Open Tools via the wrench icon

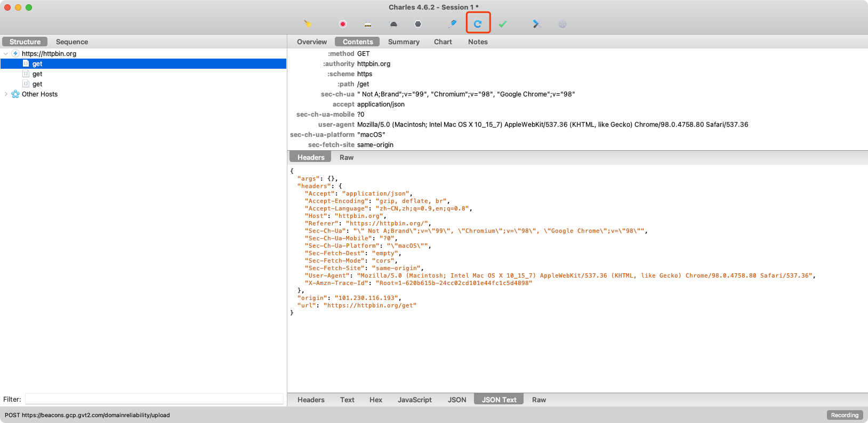point(537,24)
